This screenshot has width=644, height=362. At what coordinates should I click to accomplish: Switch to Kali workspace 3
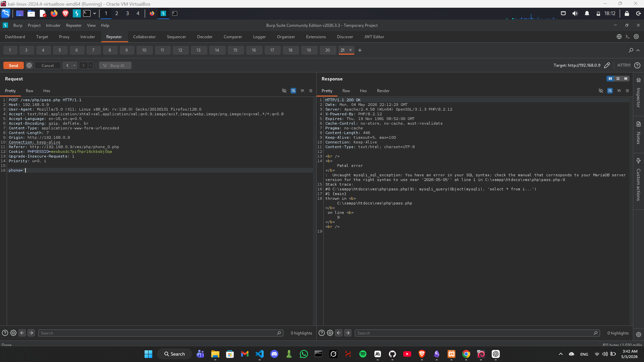[127, 13]
